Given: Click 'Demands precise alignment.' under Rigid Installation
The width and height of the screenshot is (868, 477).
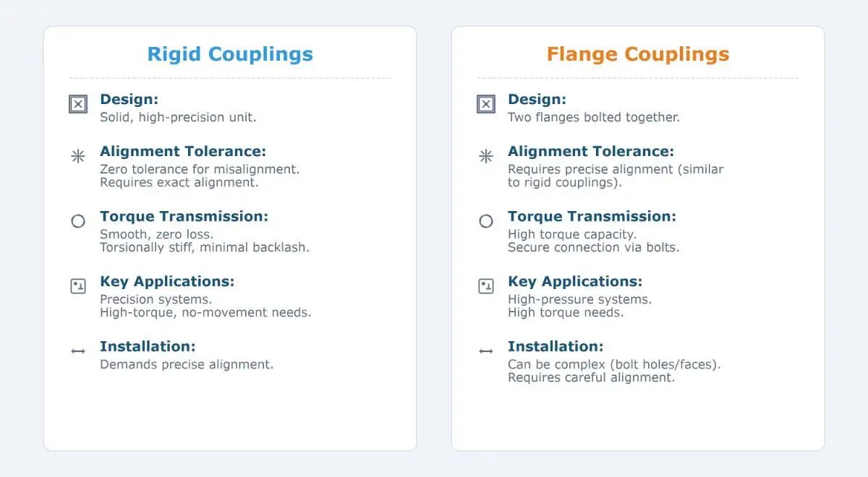Looking at the screenshot, I should click(x=187, y=365).
